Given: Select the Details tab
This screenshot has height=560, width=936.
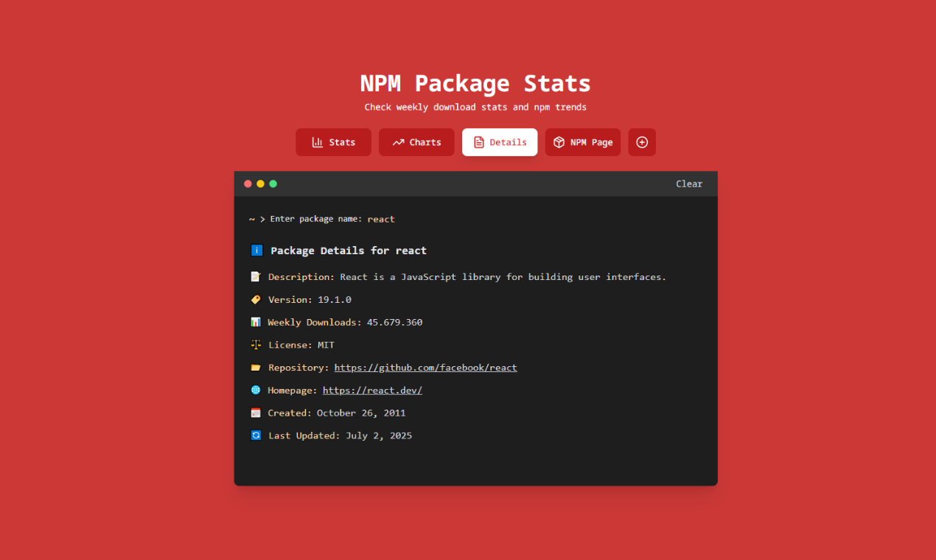Looking at the screenshot, I should [500, 142].
